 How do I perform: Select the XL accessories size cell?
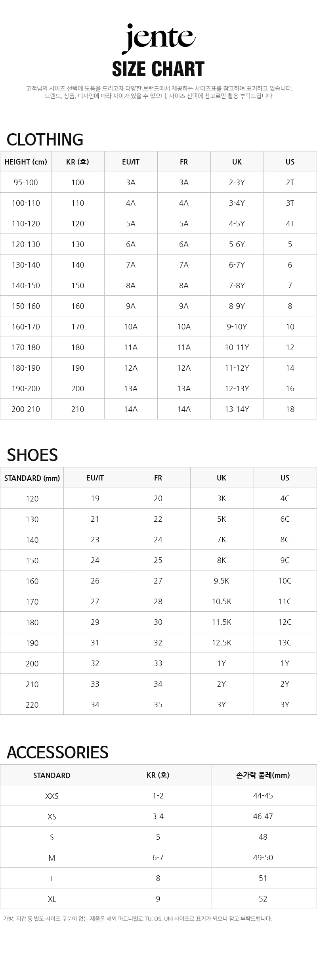tap(52, 899)
